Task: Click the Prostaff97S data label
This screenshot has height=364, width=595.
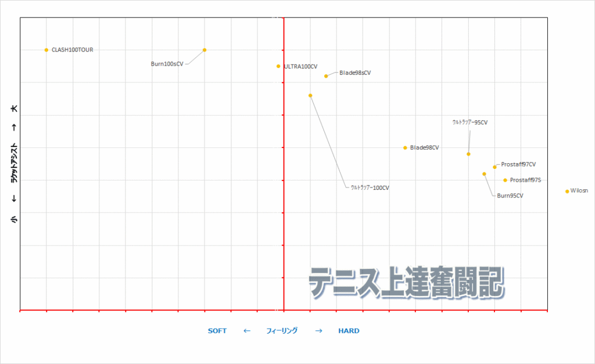Action: pyautogui.click(x=525, y=180)
